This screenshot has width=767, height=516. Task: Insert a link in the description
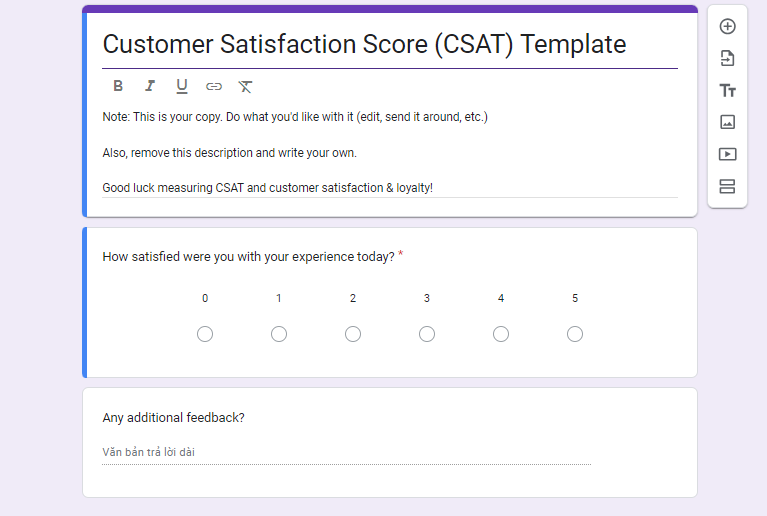(214, 87)
